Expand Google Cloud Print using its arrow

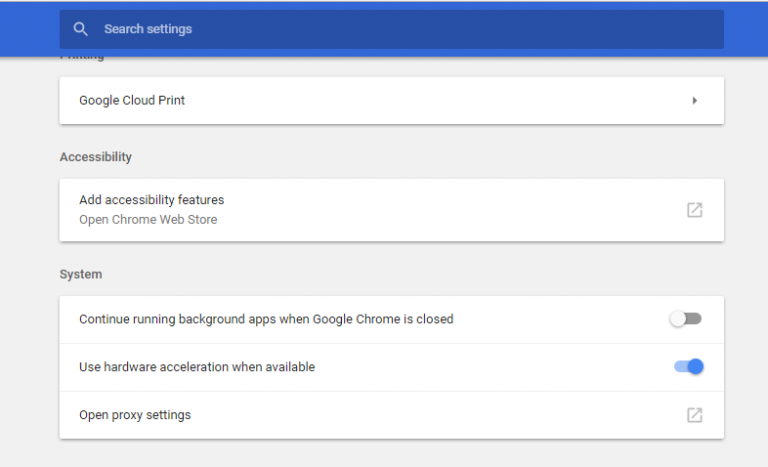(694, 100)
